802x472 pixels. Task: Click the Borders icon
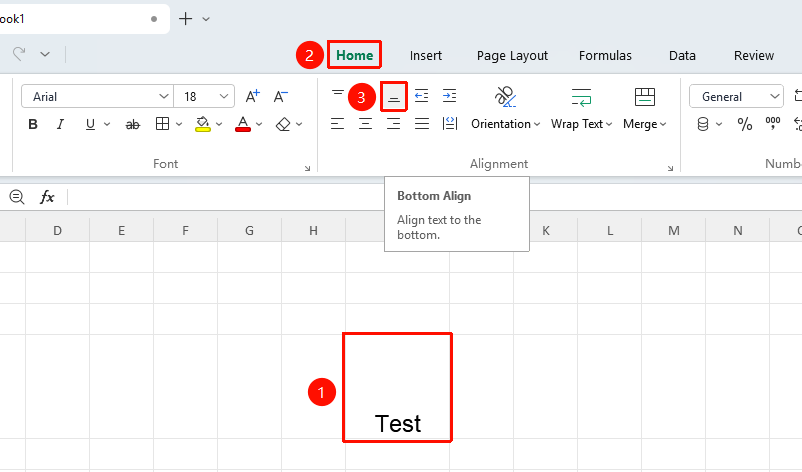click(163, 124)
